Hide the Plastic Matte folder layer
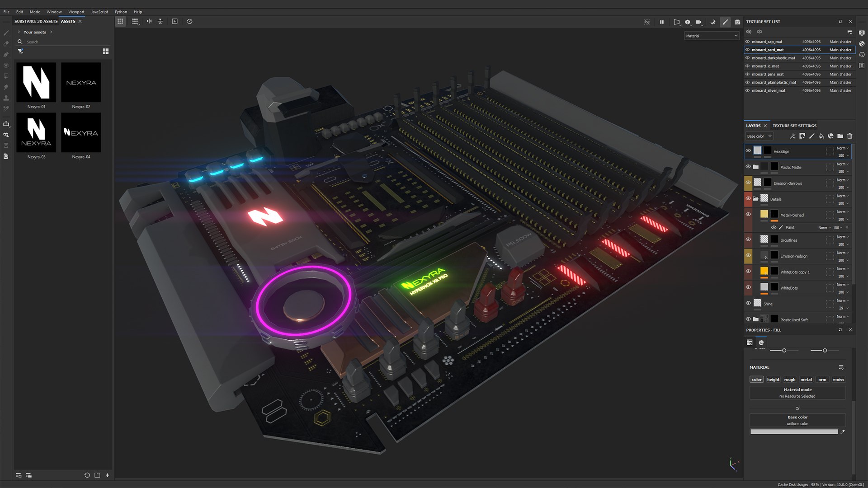This screenshot has width=868, height=488. pos(748,167)
